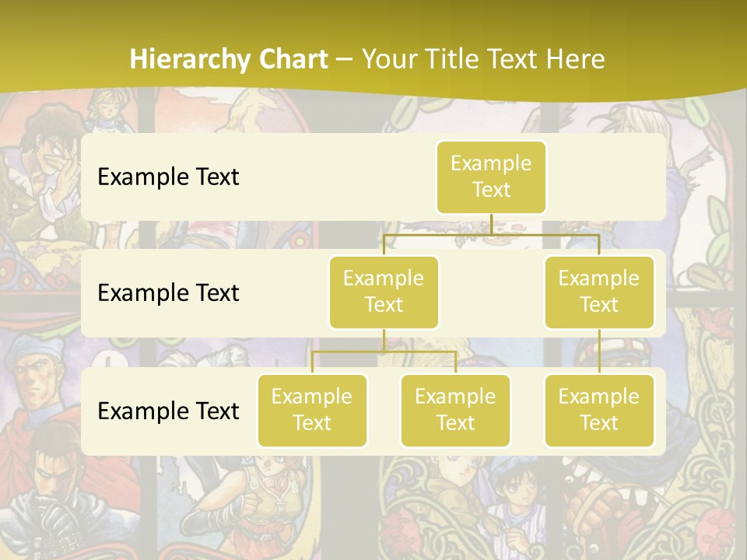The height and width of the screenshot is (560, 747).
Task: Click the left second-level node box
Action: point(384,292)
